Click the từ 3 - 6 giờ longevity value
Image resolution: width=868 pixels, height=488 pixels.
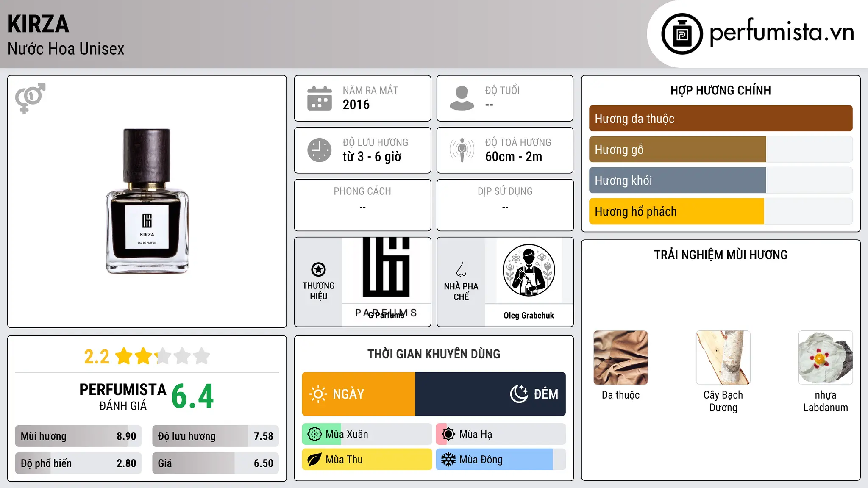click(372, 157)
